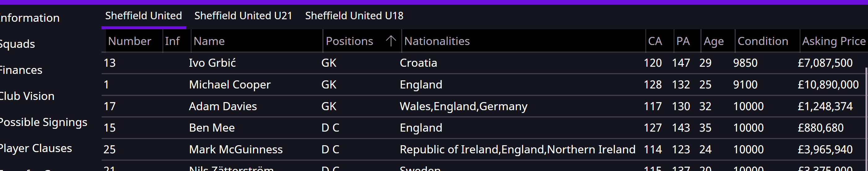Open Possible Signings in sidebar
The image size is (868, 171).
43,122
